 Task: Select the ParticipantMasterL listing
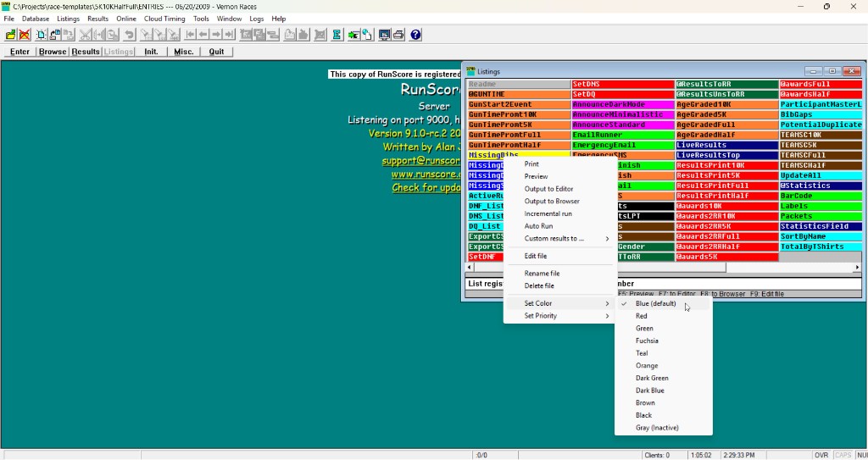821,104
